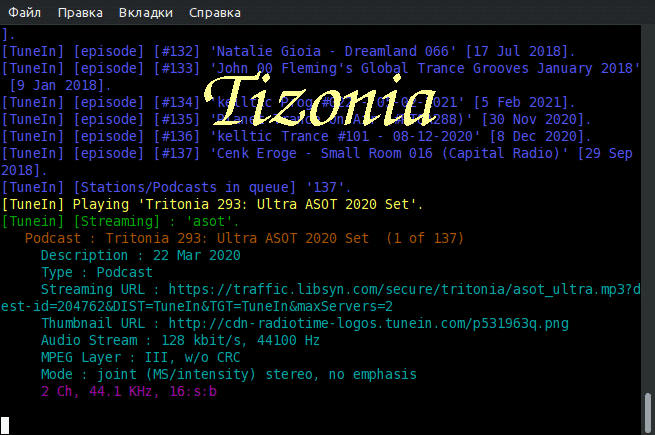Click the 'Stations/Podcasts in queue' line
This screenshot has height=435, width=655.
176,187
